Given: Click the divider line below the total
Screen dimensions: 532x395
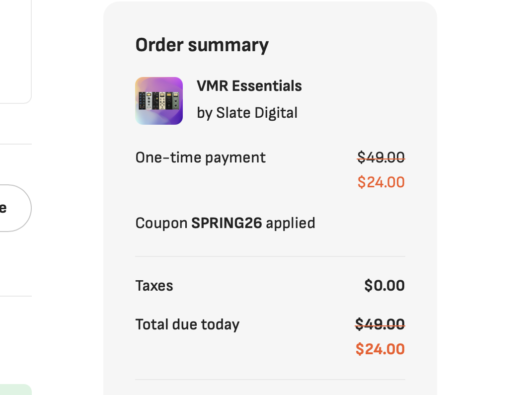Looking at the screenshot, I should [270, 380].
